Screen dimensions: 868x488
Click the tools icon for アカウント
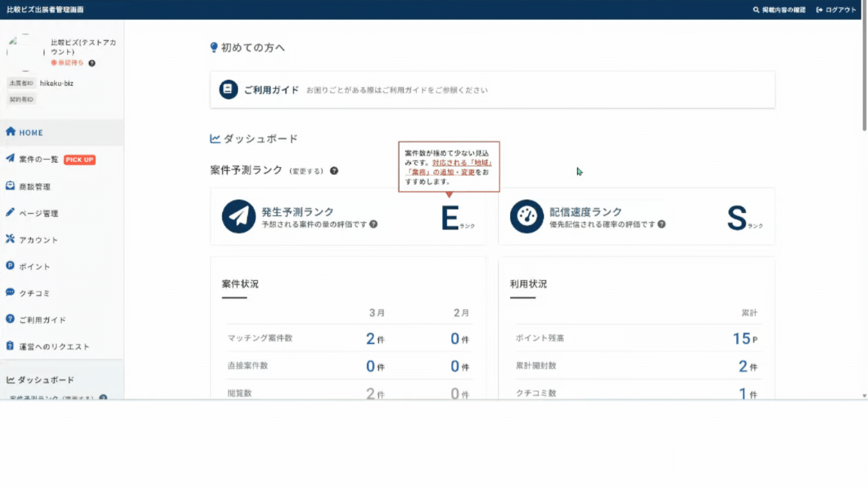point(11,239)
